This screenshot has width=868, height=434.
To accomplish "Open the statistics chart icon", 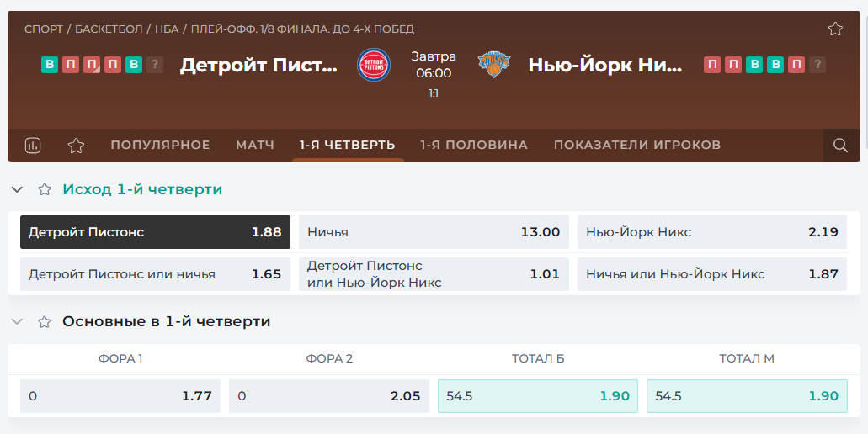I will [x=33, y=146].
